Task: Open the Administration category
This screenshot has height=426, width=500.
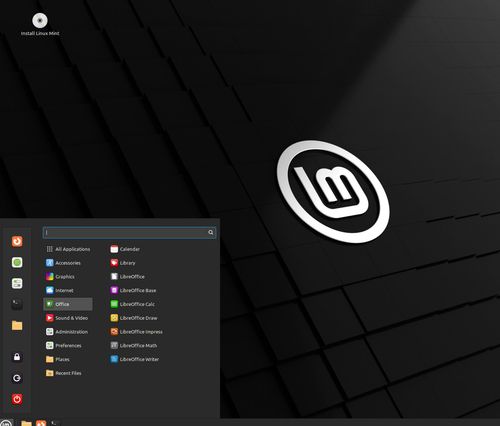Action: [68, 332]
